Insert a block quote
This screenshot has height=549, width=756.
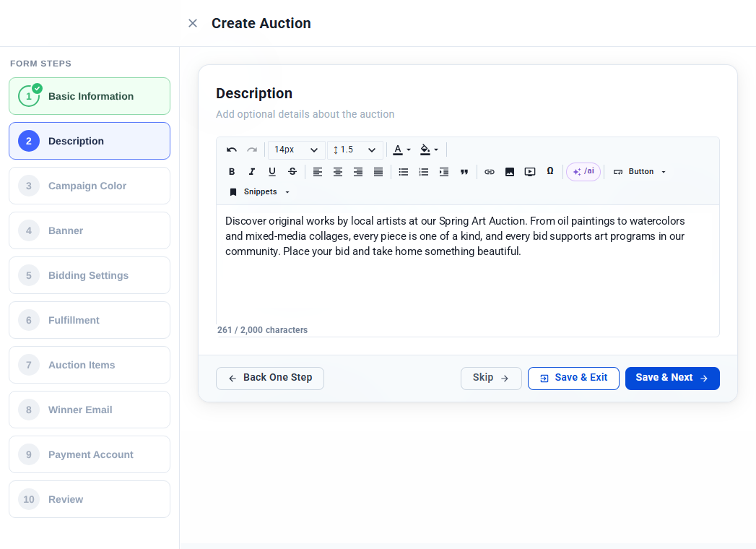(464, 172)
